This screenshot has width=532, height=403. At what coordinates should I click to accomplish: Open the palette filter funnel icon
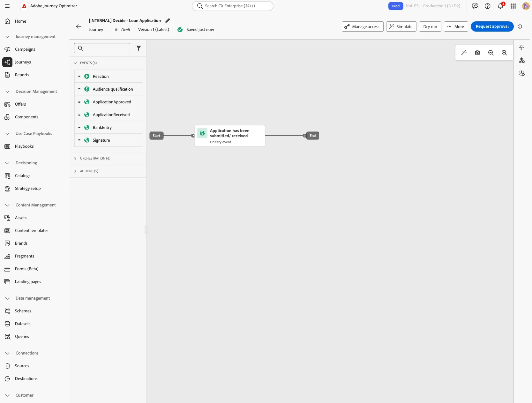[139, 48]
